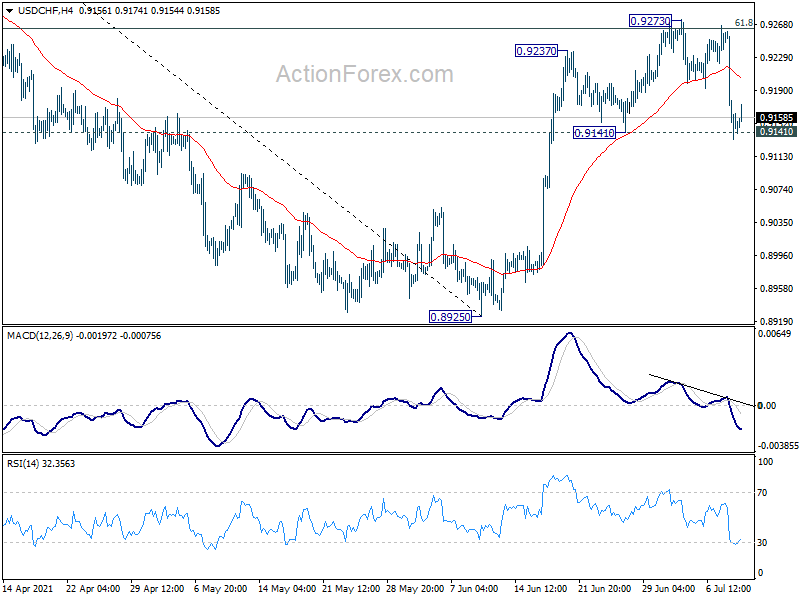800x600 pixels.
Task: Click the 0.92680 price axis value
Action: pyautogui.click(x=777, y=24)
